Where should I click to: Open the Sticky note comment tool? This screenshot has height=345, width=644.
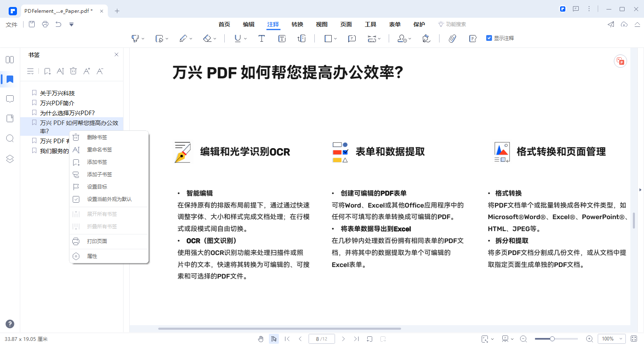[352, 38]
